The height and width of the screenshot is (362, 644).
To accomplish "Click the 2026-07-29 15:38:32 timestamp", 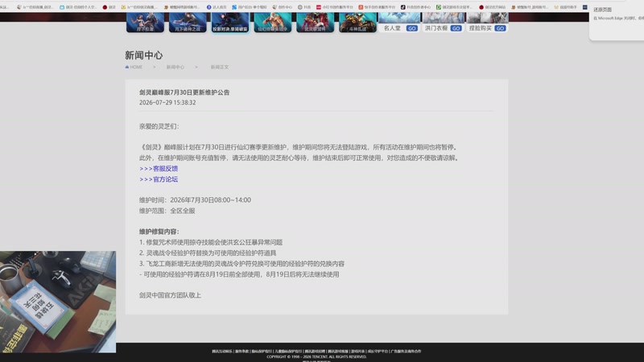I will (x=167, y=103).
